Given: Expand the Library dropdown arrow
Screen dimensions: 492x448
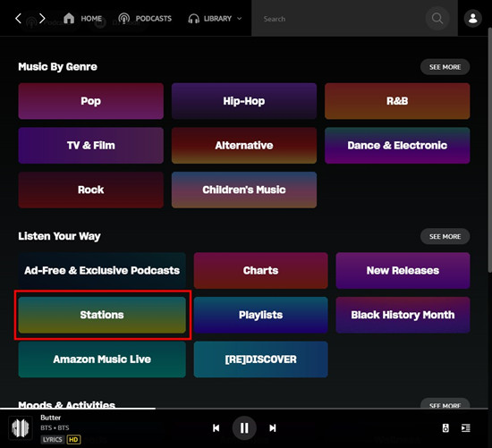Looking at the screenshot, I should coord(239,19).
